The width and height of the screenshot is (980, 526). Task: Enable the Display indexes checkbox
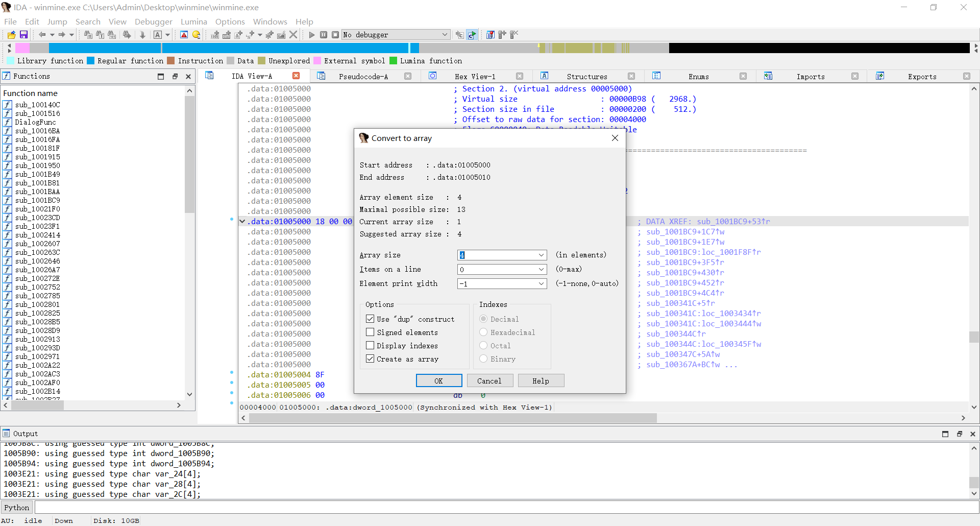click(x=370, y=346)
